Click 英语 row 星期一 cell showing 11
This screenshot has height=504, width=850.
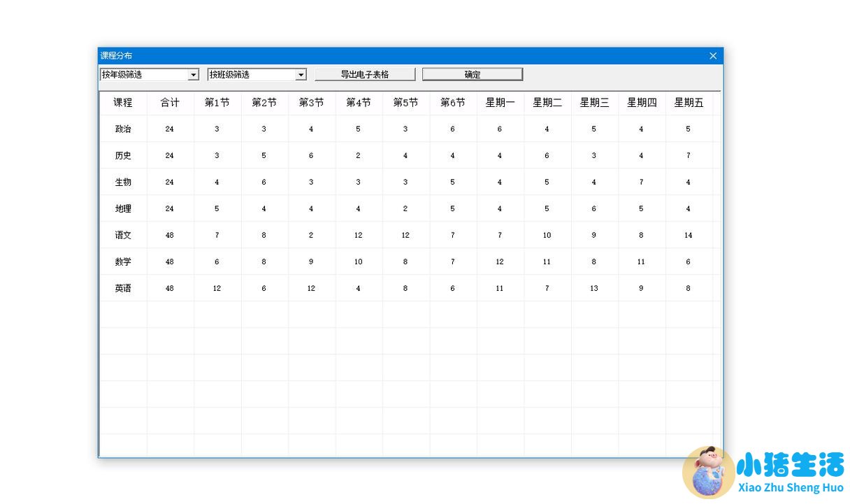(x=500, y=288)
